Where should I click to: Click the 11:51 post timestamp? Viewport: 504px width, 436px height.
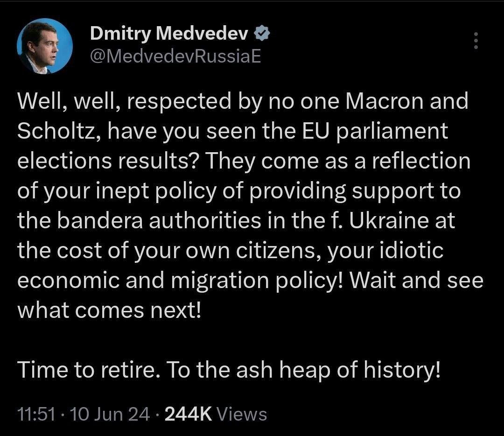[x=35, y=414]
